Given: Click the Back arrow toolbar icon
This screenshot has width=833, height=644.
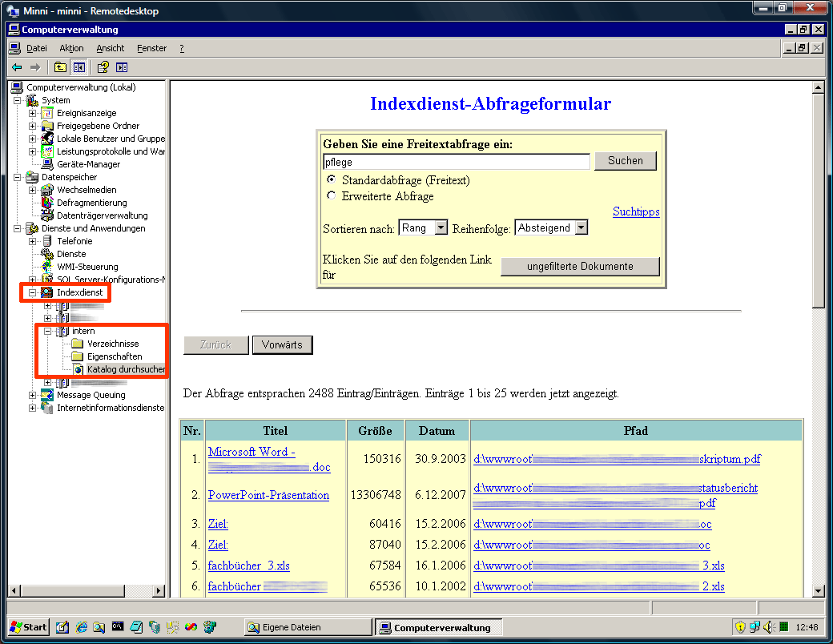Looking at the screenshot, I should pyautogui.click(x=16, y=67).
